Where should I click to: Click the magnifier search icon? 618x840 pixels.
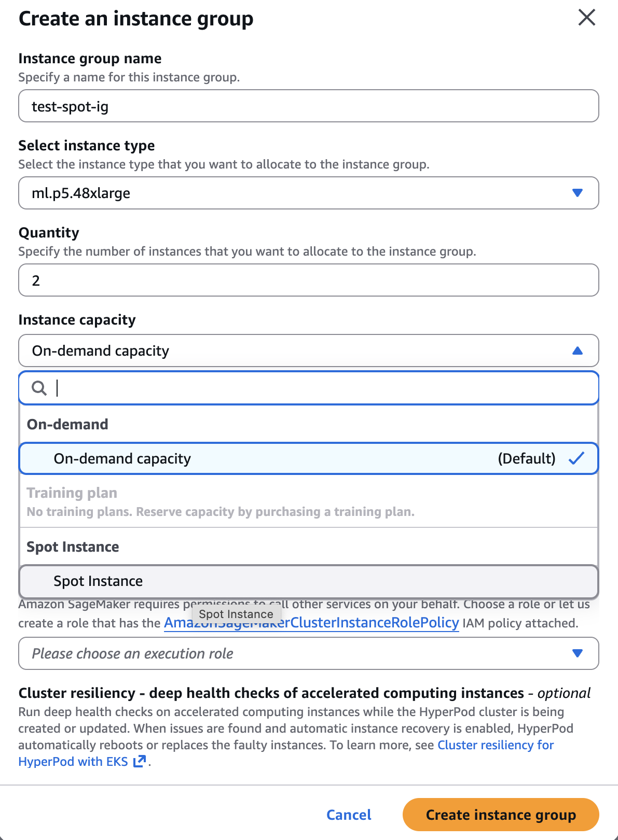(39, 388)
